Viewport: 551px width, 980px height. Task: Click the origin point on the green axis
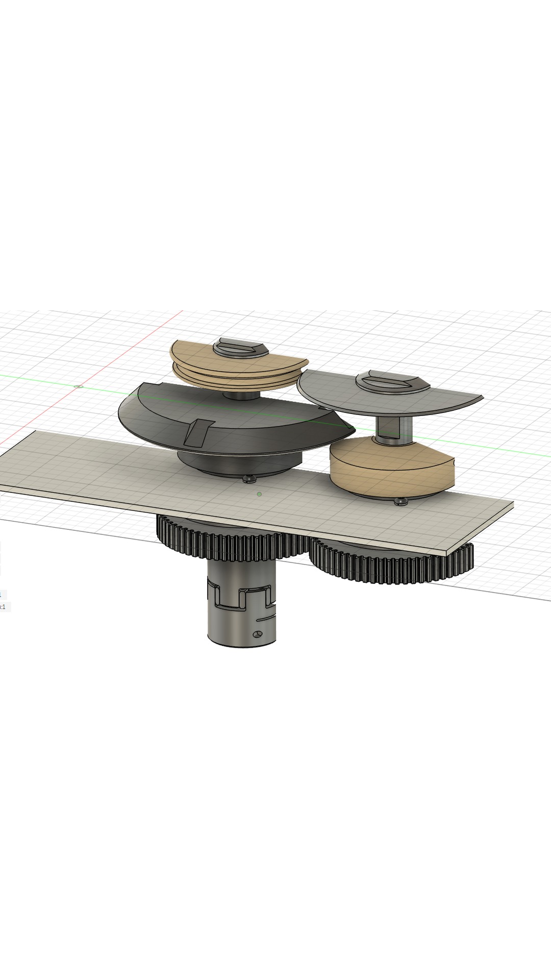tap(78, 386)
